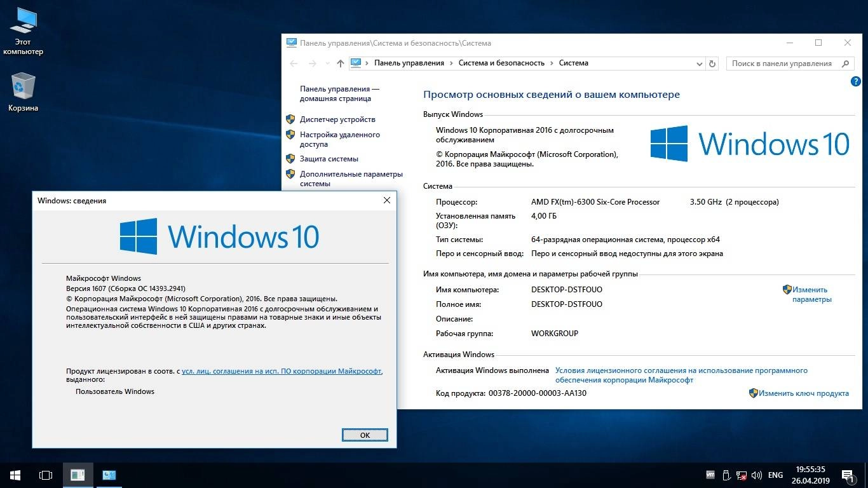
Task: Click the ENG input language indicator
Action: [775, 475]
